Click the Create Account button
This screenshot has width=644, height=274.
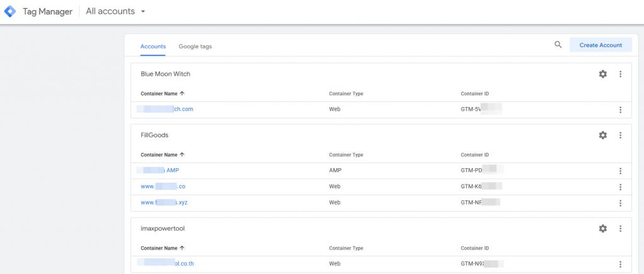(601, 45)
